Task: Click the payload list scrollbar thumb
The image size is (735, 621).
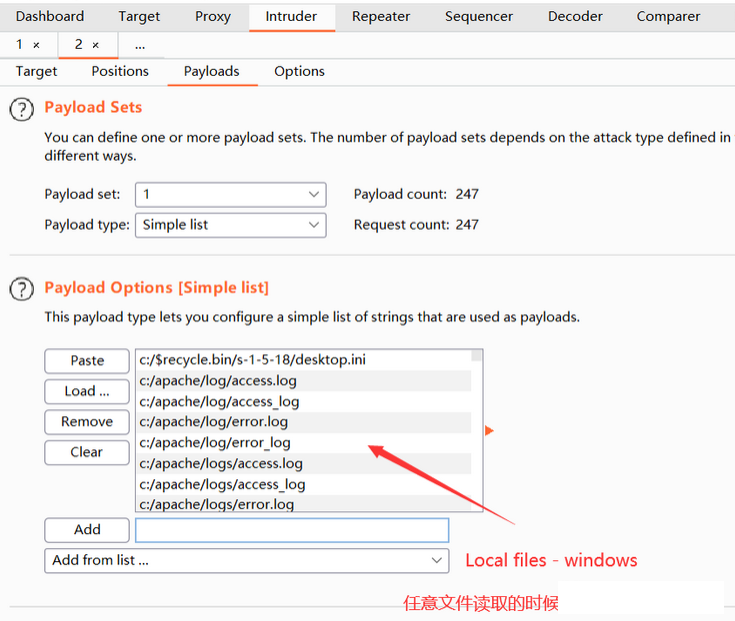Action: (476, 355)
